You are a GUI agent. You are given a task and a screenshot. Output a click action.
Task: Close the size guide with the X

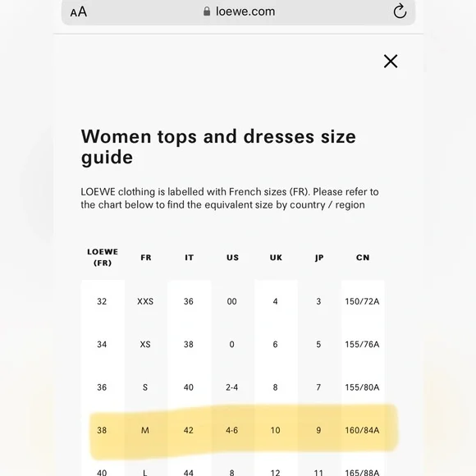coord(391,62)
